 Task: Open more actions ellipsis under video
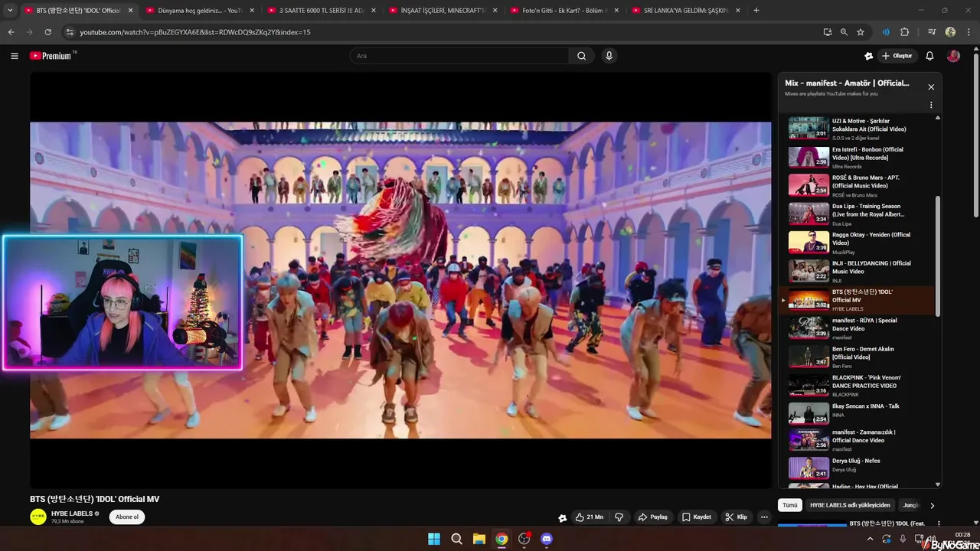tap(764, 517)
